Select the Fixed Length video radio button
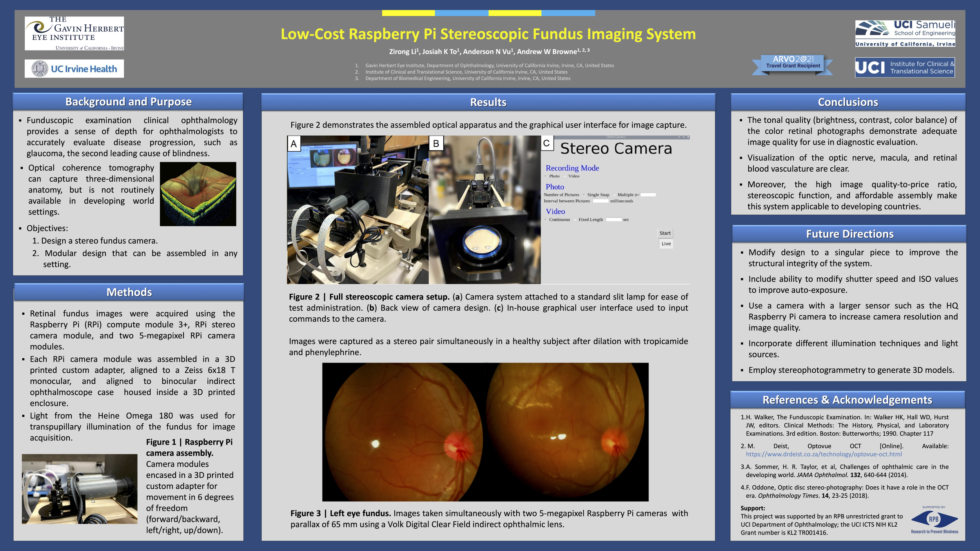 (575, 220)
